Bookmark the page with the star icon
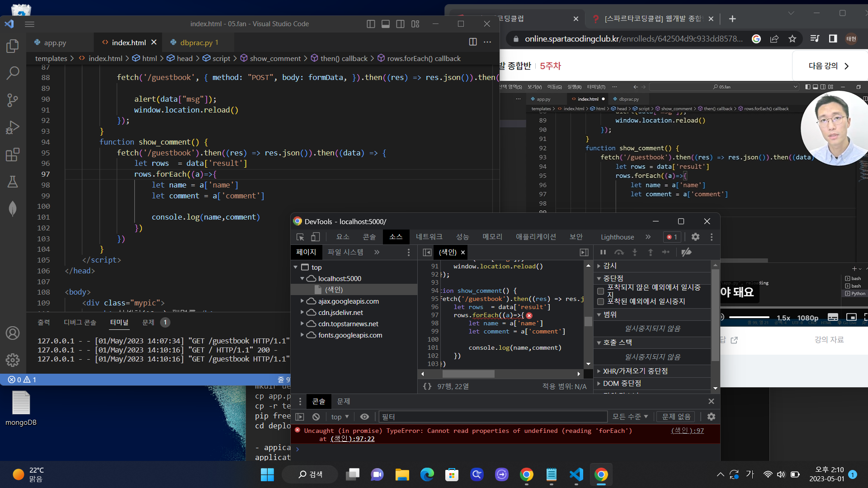Viewport: 868px width, 488px height. point(792,39)
